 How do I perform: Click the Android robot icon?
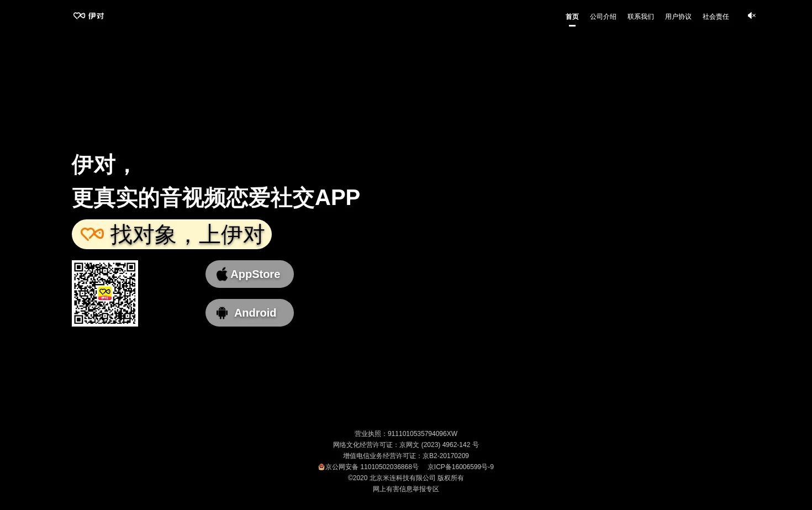(x=222, y=313)
